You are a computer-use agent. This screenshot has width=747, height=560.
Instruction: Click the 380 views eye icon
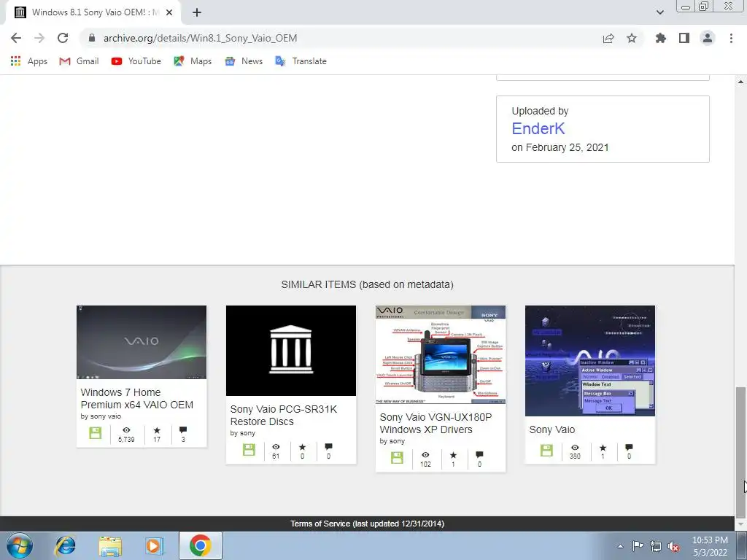pos(575,448)
